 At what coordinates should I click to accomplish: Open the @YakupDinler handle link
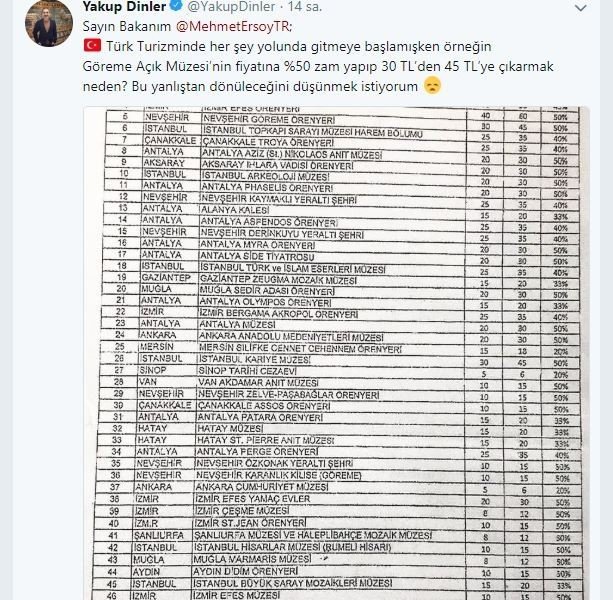coord(231,6)
